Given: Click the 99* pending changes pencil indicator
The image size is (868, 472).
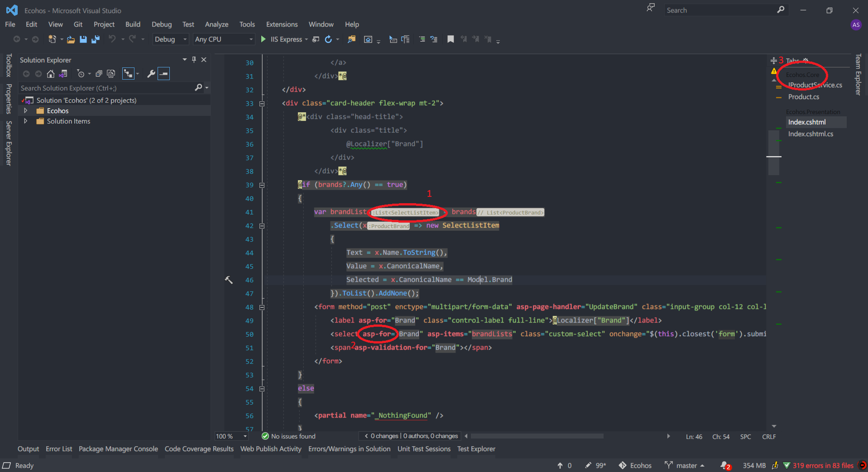Looking at the screenshot, I should click(595, 465).
